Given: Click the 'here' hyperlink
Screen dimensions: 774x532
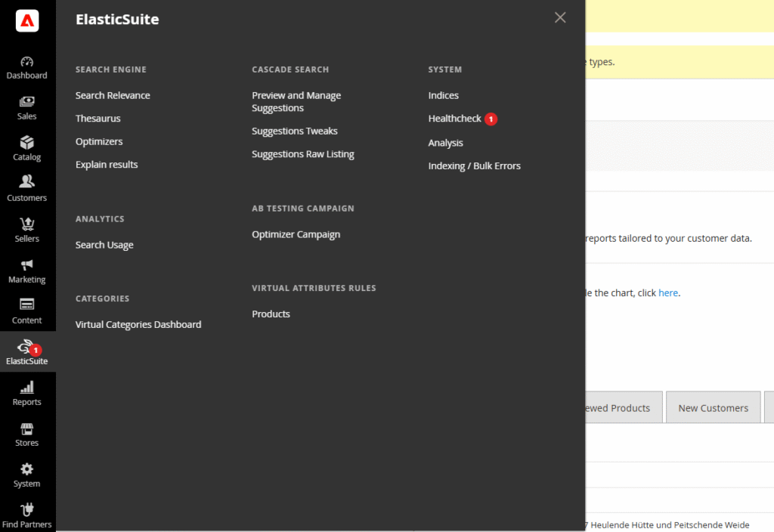Looking at the screenshot, I should click(x=668, y=292).
